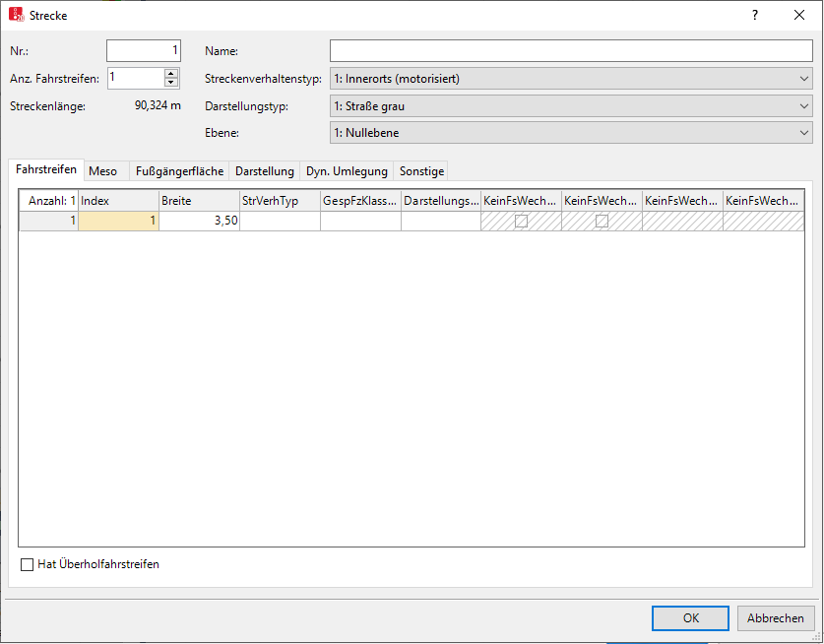Switch to the Meso tab
This screenshot has height=644, width=824.
[102, 171]
